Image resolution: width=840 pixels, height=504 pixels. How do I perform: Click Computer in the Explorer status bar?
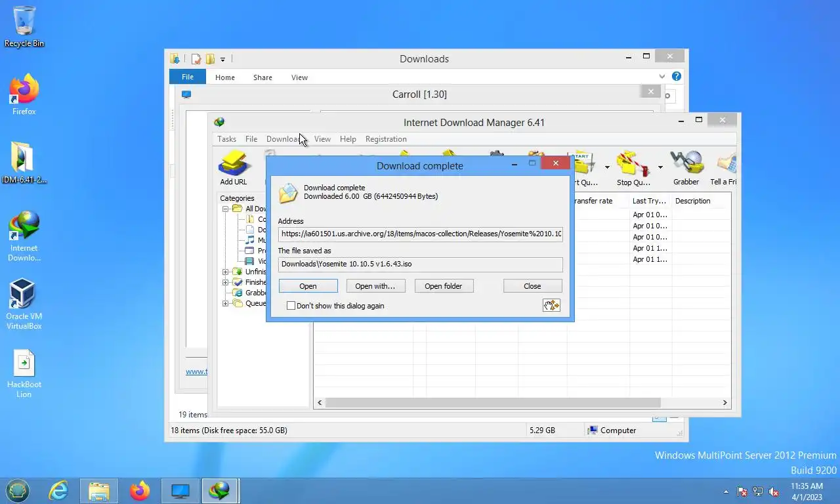[x=612, y=430]
